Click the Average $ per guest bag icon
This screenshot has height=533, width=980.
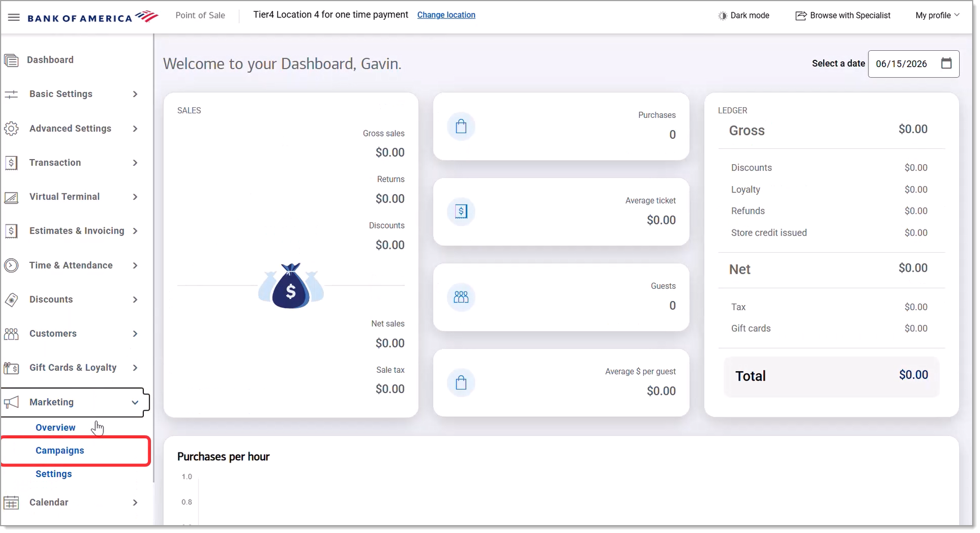(461, 383)
